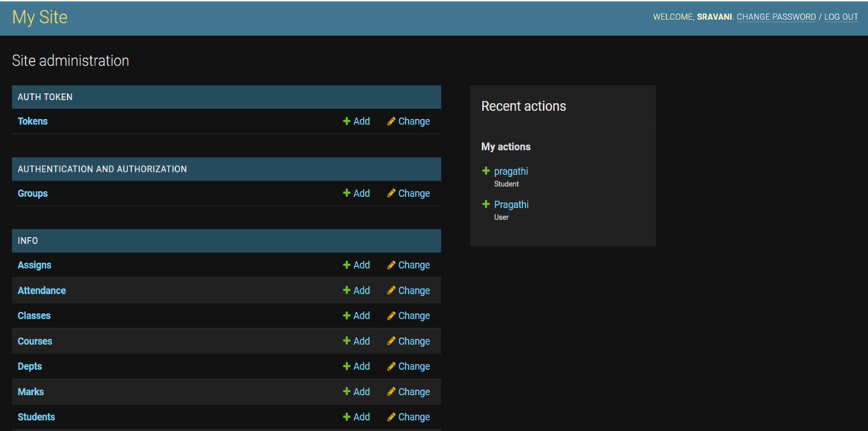
Task: Click Change Password in header
Action: [776, 17]
